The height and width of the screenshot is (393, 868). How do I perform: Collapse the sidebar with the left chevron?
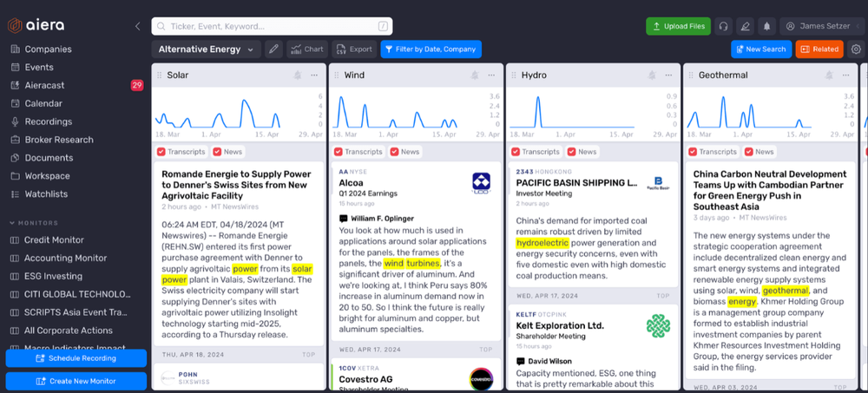coord(138,26)
